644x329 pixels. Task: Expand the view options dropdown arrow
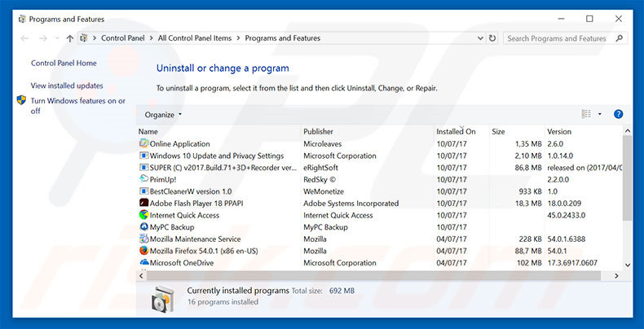pos(600,115)
